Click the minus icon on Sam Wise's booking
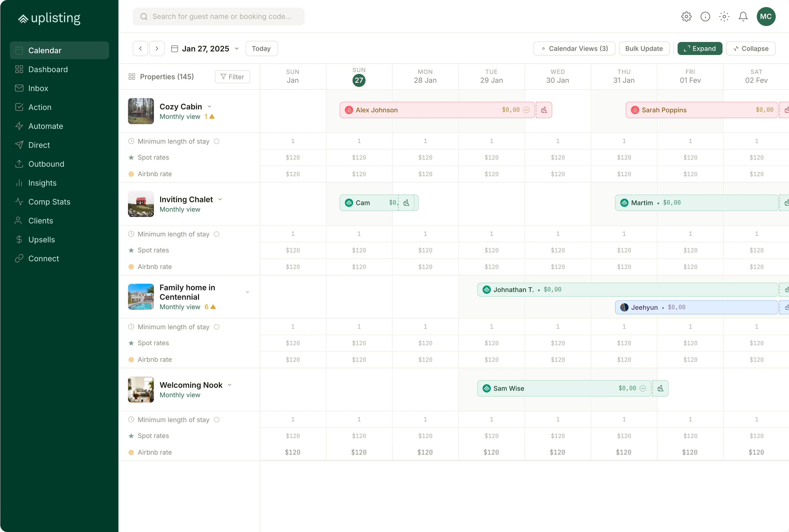This screenshot has width=789, height=532. click(x=643, y=388)
